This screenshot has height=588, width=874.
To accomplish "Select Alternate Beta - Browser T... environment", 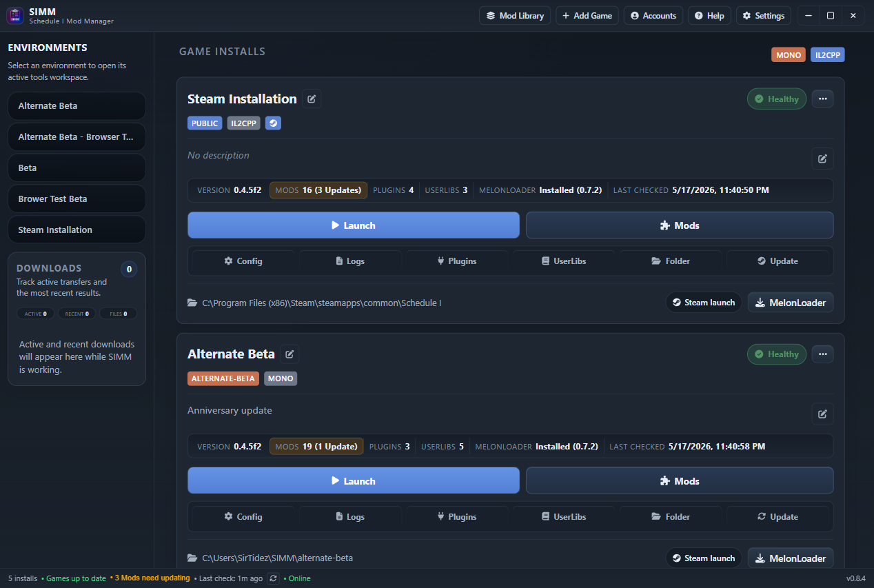I will (x=77, y=136).
